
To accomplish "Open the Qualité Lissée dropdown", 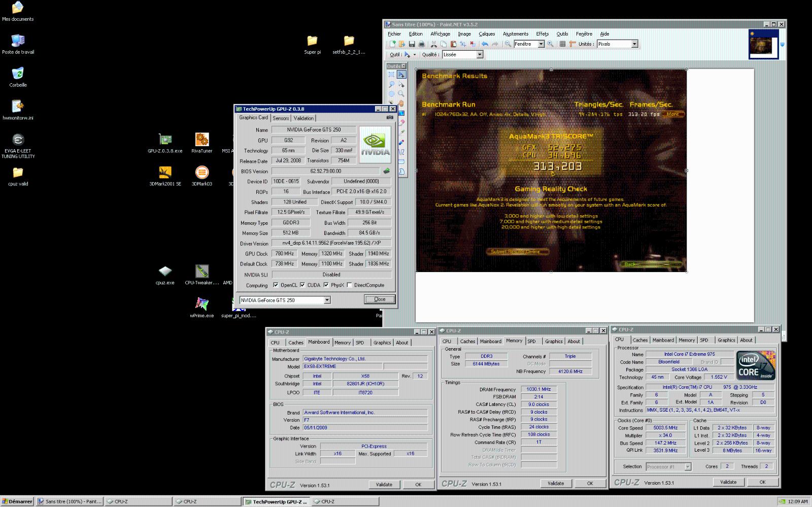I will [480, 54].
